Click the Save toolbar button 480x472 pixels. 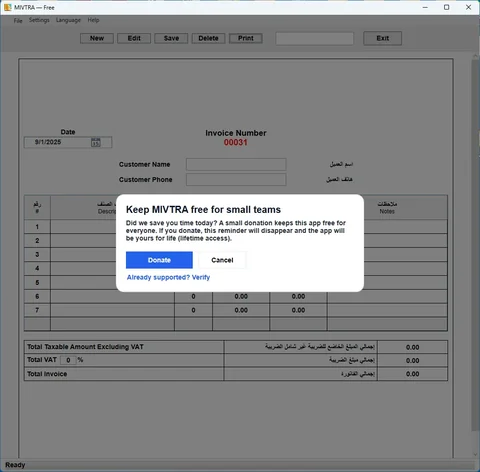click(x=171, y=38)
